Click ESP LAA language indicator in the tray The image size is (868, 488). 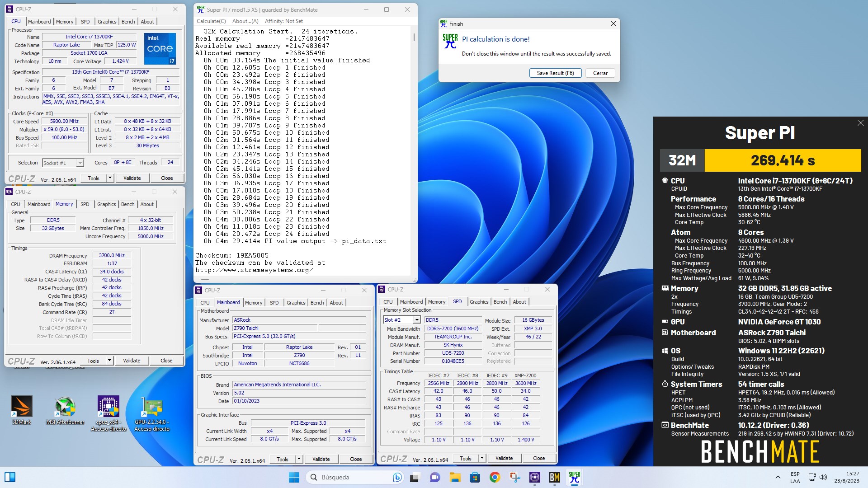(x=795, y=477)
